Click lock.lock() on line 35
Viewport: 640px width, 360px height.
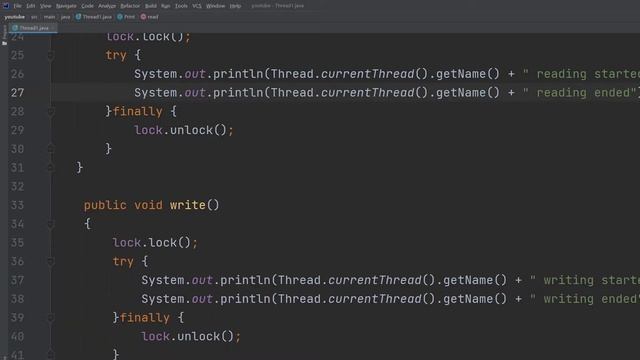[x=152, y=242]
